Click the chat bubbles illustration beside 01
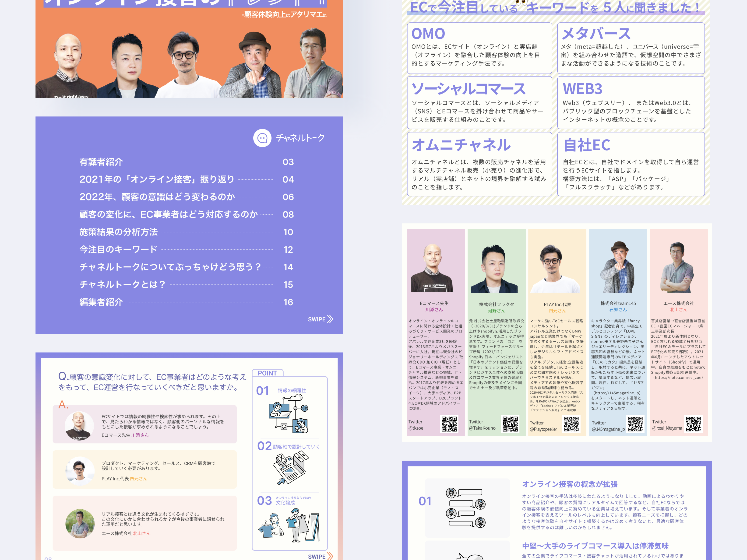Image resolution: width=747 pixels, height=560 pixels. point(466,507)
